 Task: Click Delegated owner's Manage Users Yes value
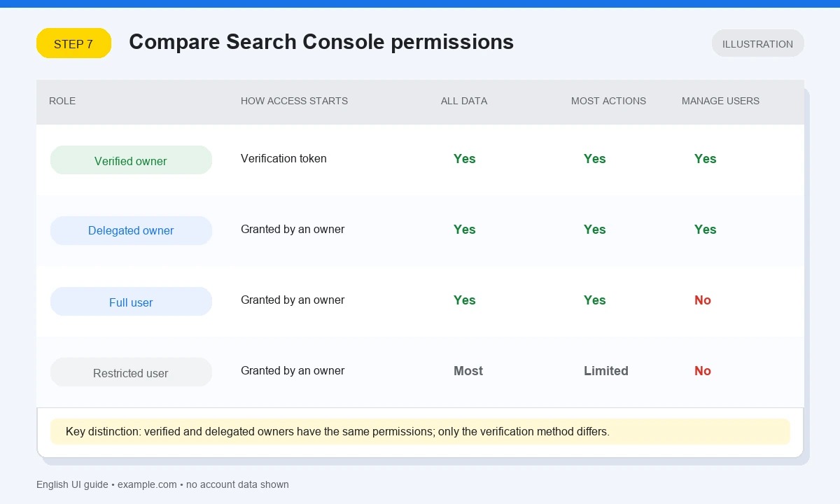coord(705,230)
